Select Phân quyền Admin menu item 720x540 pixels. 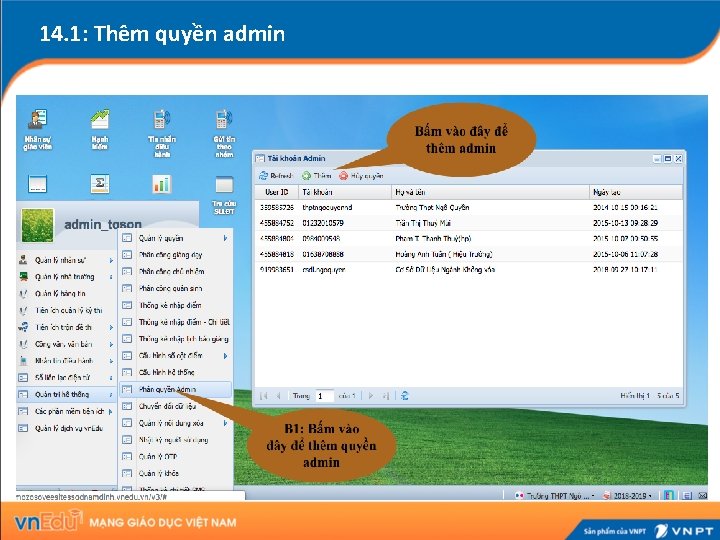pyautogui.click(x=175, y=389)
